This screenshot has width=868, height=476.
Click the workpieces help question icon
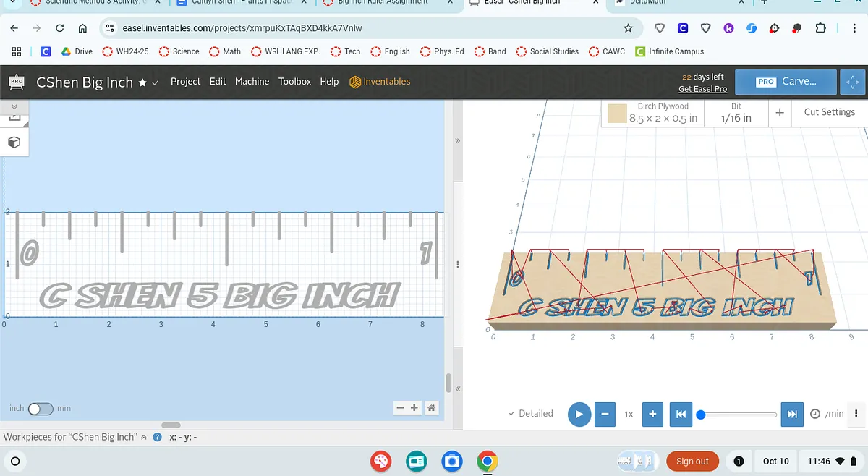(x=157, y=437)
